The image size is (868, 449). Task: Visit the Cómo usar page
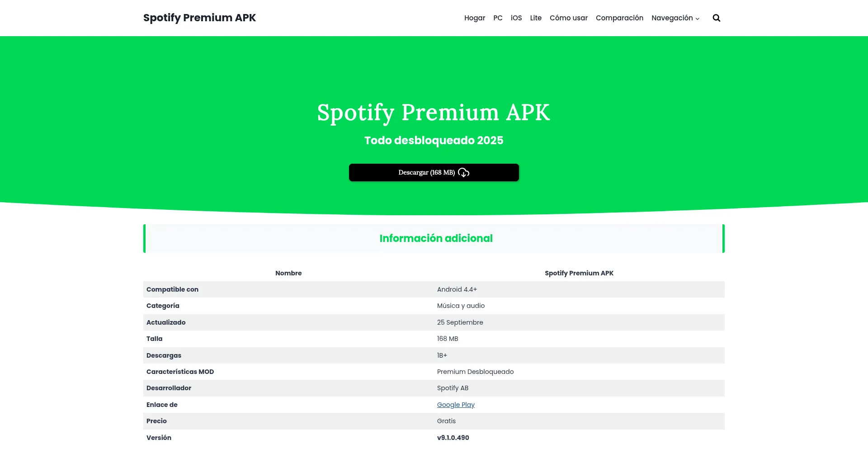[x=568, y=18]
